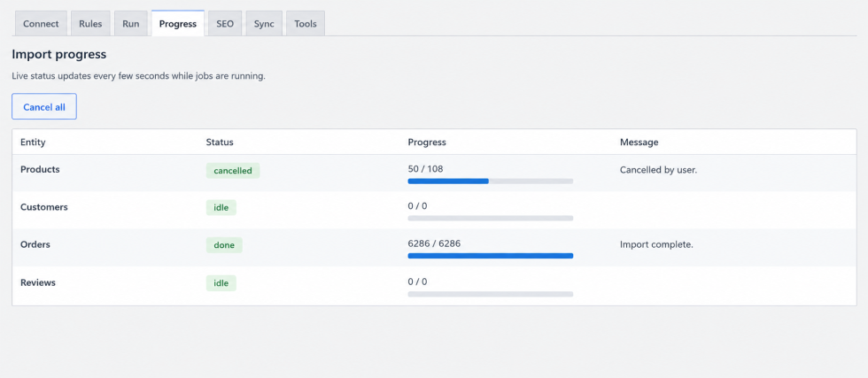The width and height of the screenshot is (868, 378).
Task: Open the Connect tab
Action: pos(41,24)
